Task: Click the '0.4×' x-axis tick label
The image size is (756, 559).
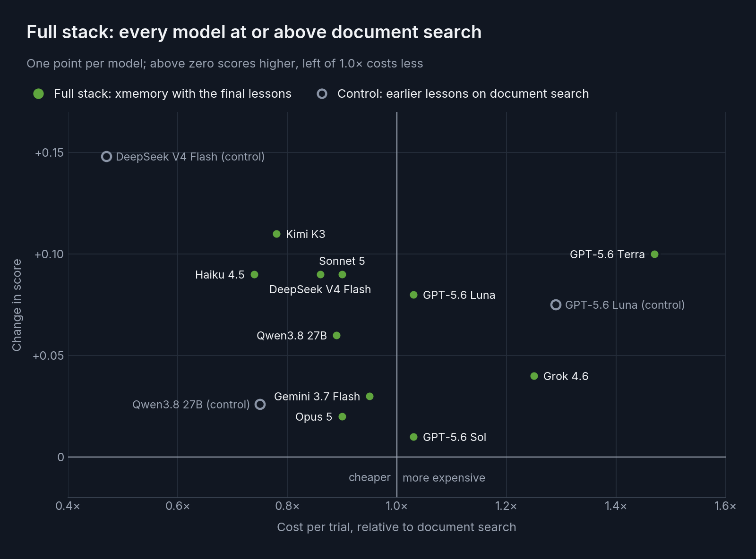Action: coord(68,506)
